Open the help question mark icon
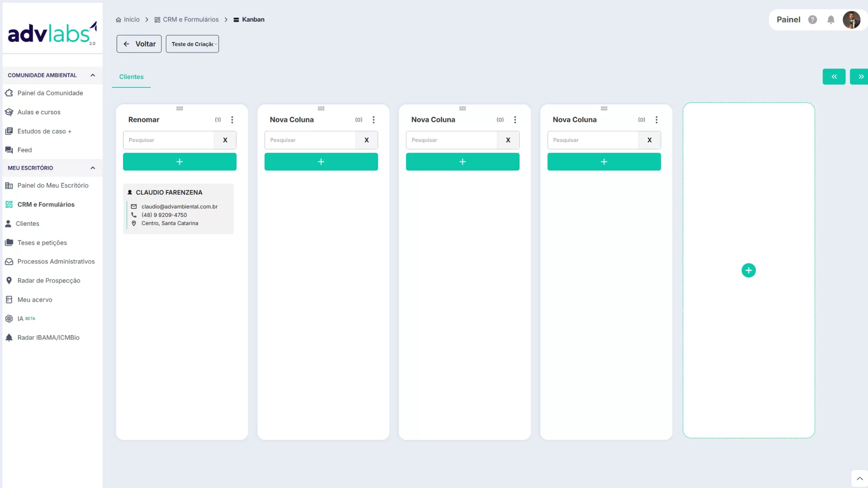 click(x=812, y=19)
